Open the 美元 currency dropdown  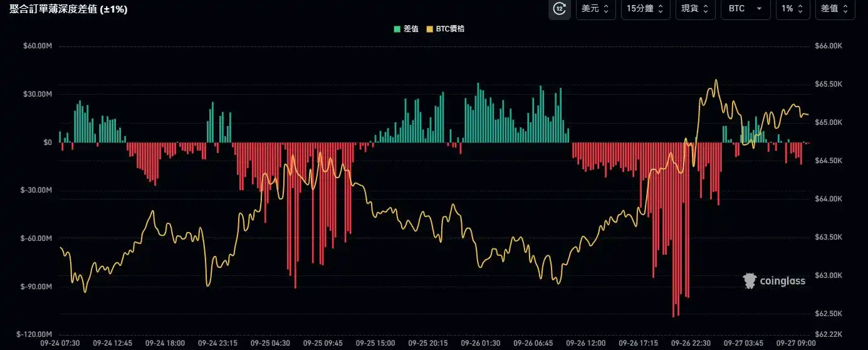[595, 9]
